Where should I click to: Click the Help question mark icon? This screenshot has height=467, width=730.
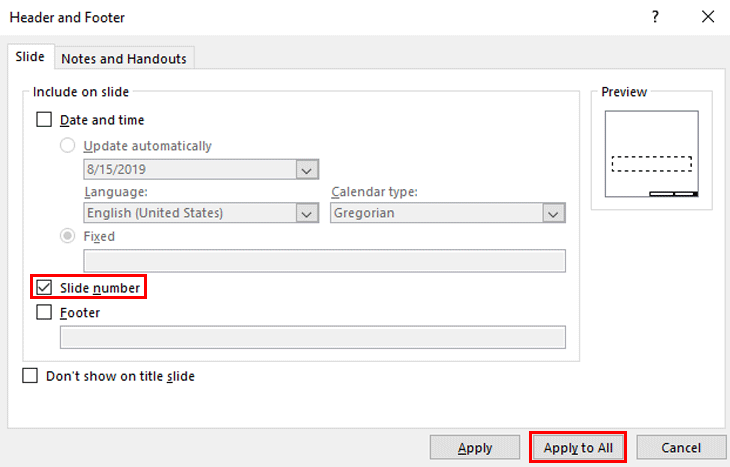(x=655, y=17)
